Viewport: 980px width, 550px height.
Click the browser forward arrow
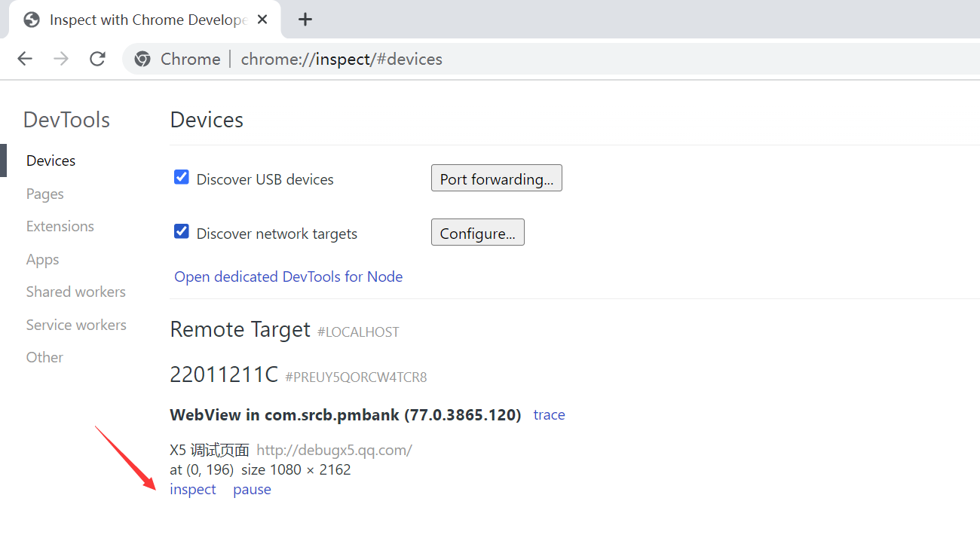(61, 59)
